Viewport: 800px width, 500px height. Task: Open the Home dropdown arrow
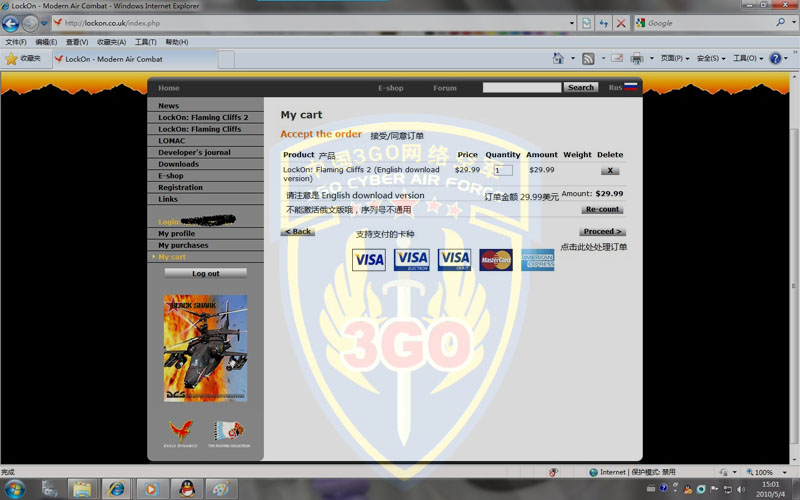572,59
